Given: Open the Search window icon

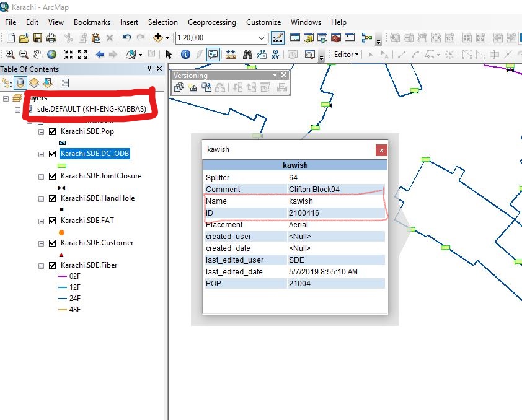Looking at the screenshot, I should (322, 38).
